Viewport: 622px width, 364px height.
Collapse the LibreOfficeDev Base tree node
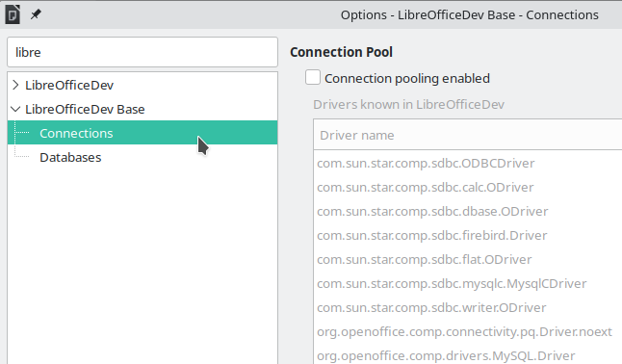click(x=15, y=109)
